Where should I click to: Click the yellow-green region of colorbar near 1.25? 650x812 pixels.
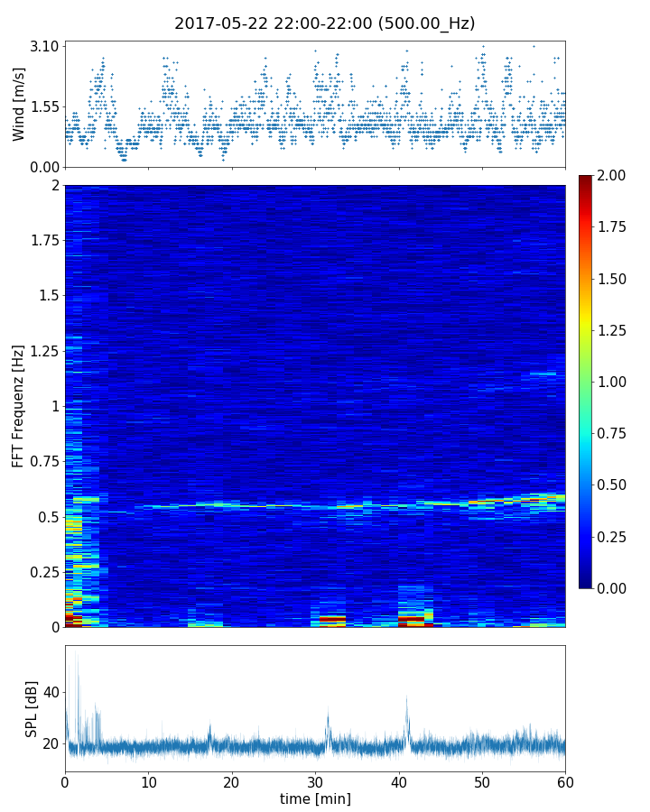(587, 330)
